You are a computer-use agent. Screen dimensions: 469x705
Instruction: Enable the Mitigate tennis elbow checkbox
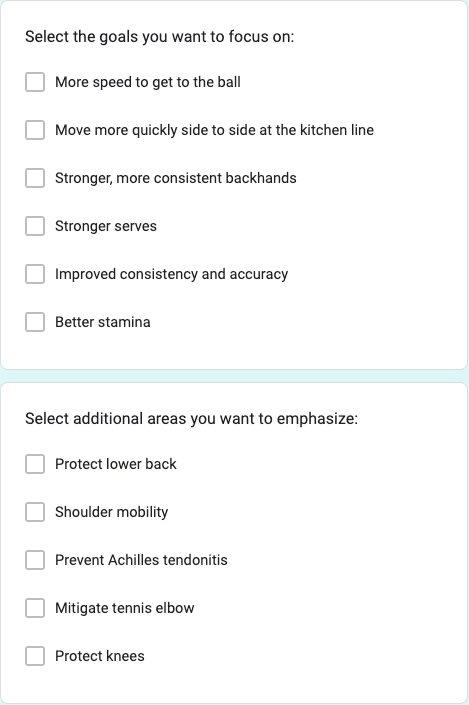[35, 608]
